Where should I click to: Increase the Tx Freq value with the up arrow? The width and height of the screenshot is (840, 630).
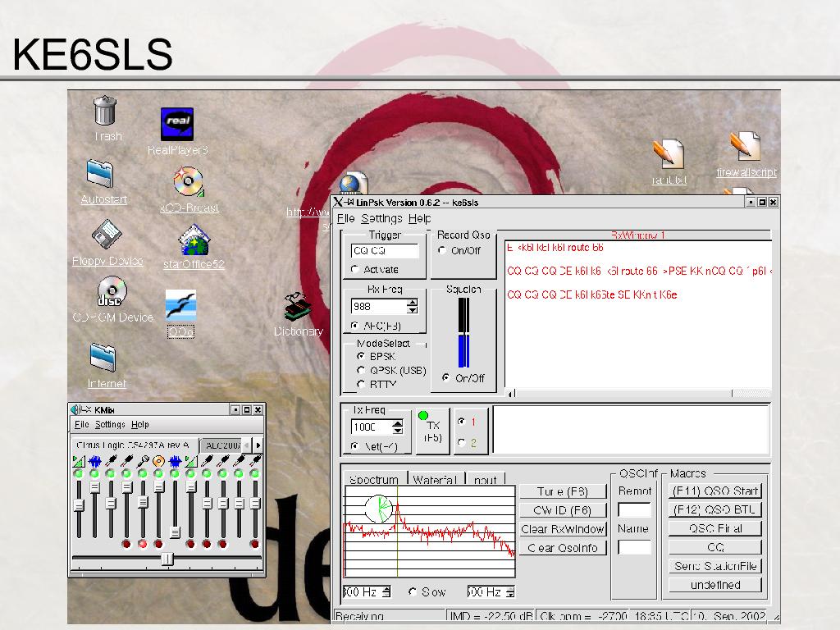coord(398,423)
